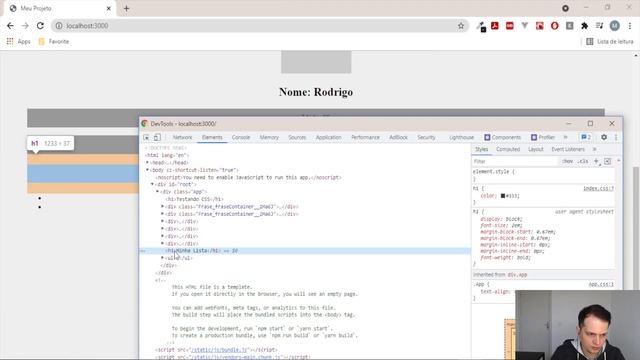Click the element.style rule block
The width and height of the screenshot is (640, 360).
click(x=544, y=175)
